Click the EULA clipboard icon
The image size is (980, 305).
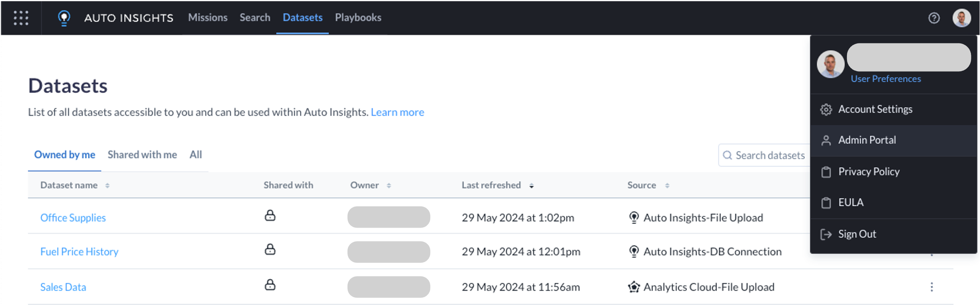click(826, 203)
